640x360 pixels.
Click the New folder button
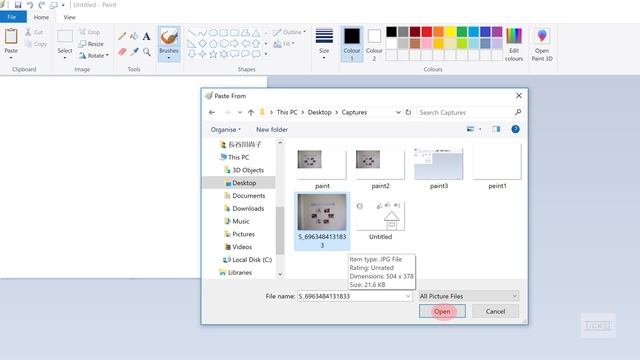click(272, 129)
